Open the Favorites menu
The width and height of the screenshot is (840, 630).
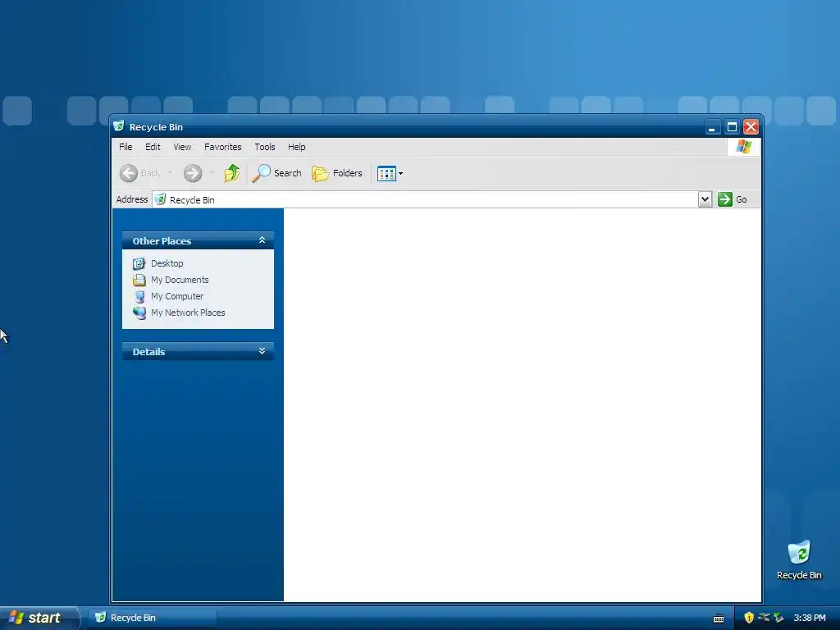(223, 147)
